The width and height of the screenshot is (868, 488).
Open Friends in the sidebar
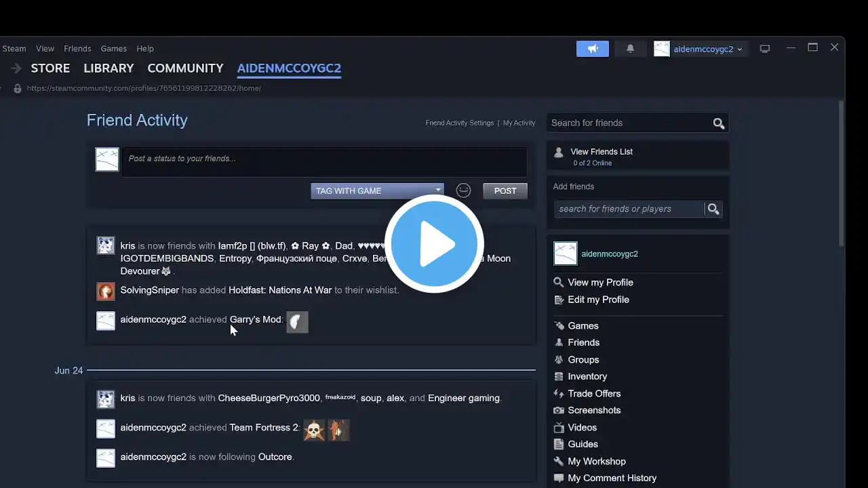coord(583,343)
